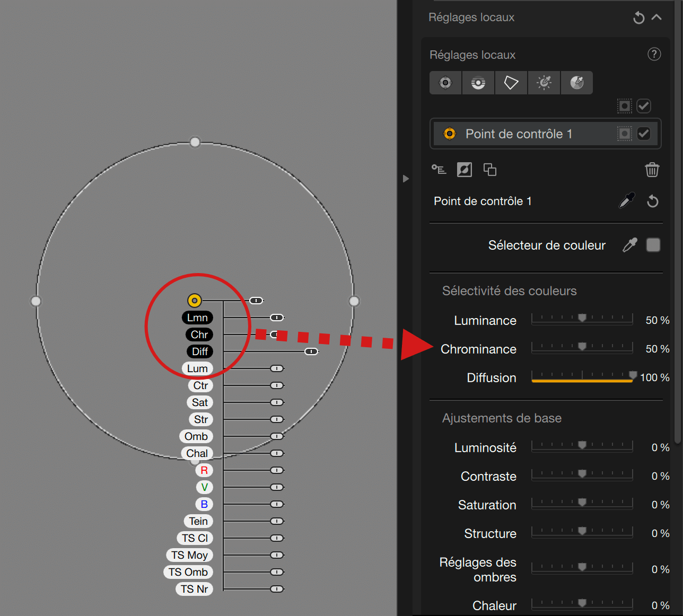Click the TS Nr label on canvas
Viewport: 683px width, 616px height.
coord(194,589)
